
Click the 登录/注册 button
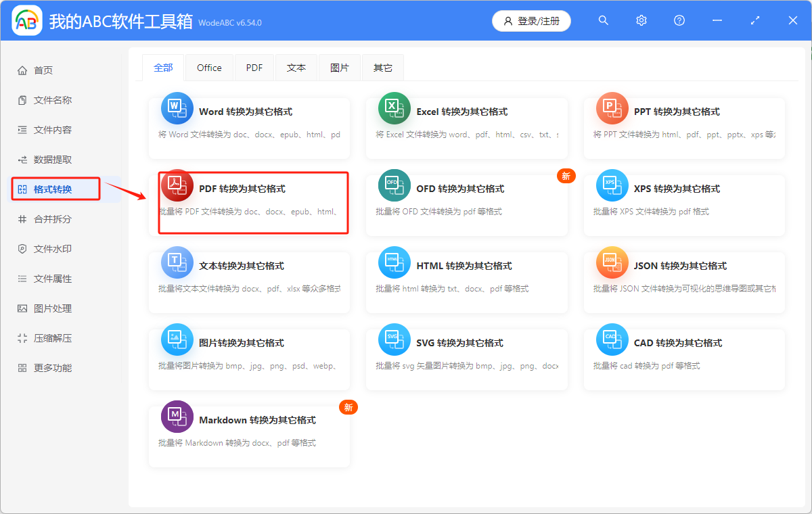click(531, 21)
